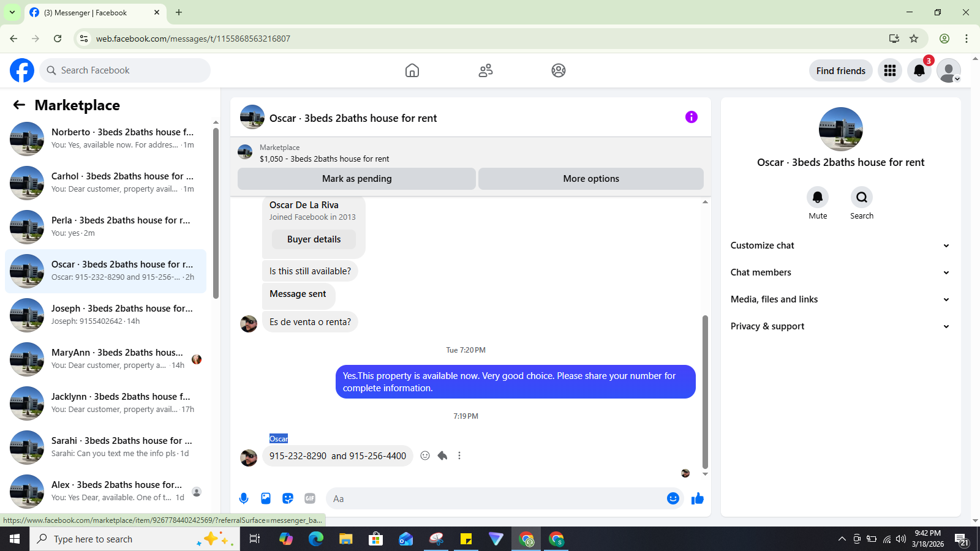Screen dimensions: 980x551
Task: Expand the Chat members section
Action: point(840,272)
